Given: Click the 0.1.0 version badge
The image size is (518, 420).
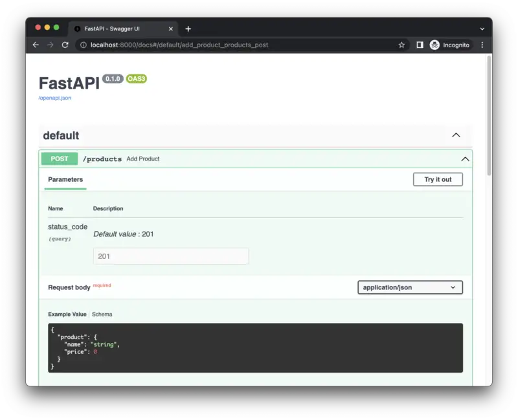Looking at the screenshot, I should click(113, 79).
